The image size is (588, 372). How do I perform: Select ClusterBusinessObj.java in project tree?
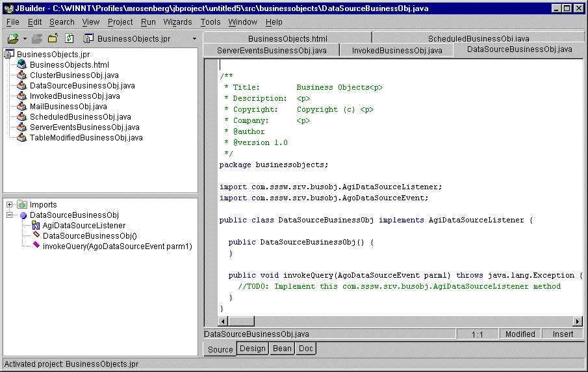click(74, 75)
